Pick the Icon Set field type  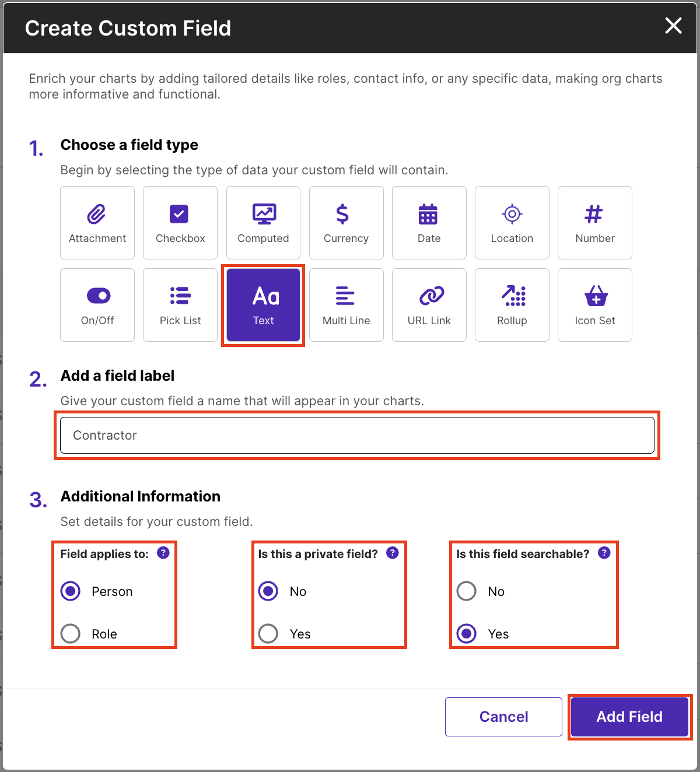(x=594, y=305)
